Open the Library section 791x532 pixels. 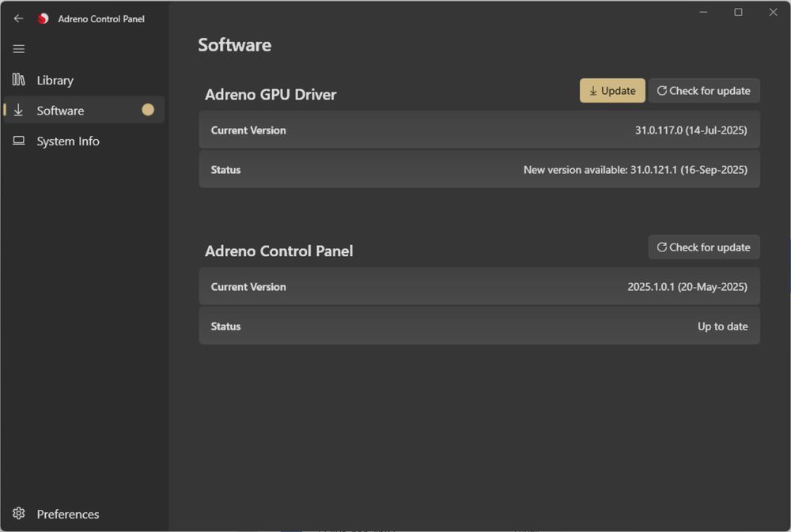84,80
